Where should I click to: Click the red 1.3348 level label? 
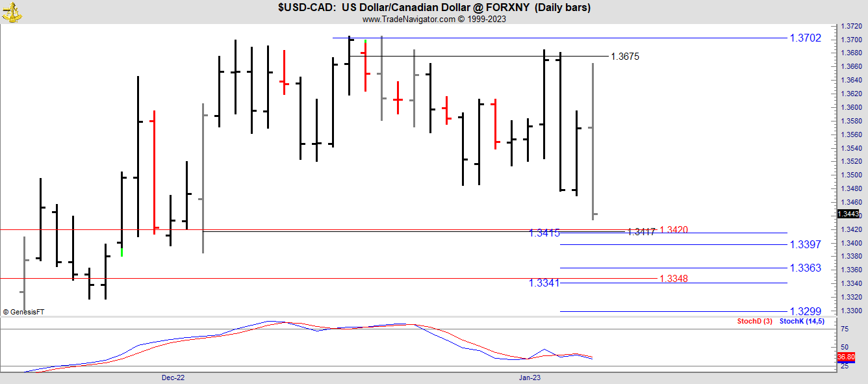click(673, 279)
